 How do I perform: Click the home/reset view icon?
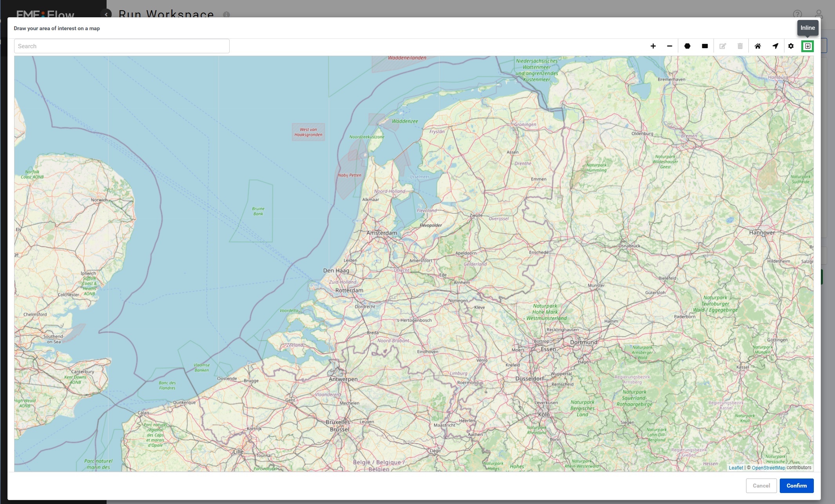757,46
